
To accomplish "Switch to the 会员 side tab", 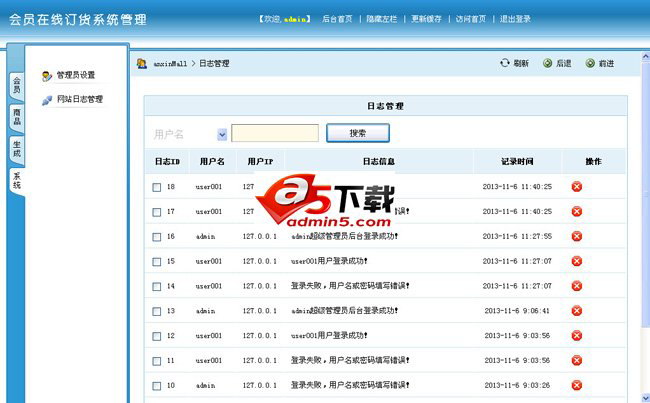I will [17, 86].
